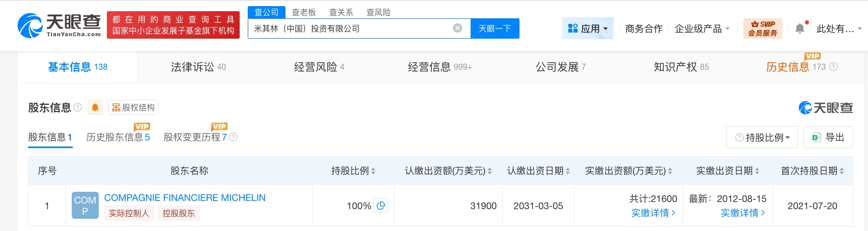Clear the search box with X icon
Image resolution: width=868 pixels, height=231 pixels.
tap(457, 28)
